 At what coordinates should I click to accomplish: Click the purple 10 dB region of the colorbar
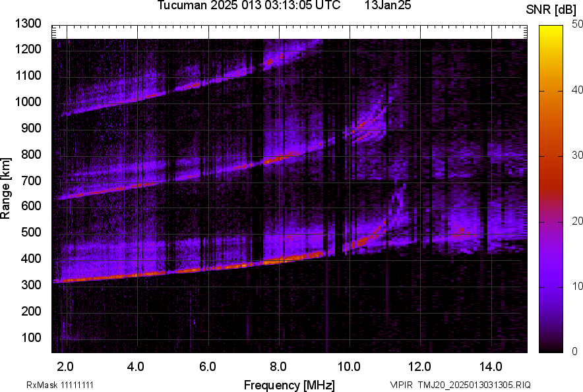click(551, 286)
